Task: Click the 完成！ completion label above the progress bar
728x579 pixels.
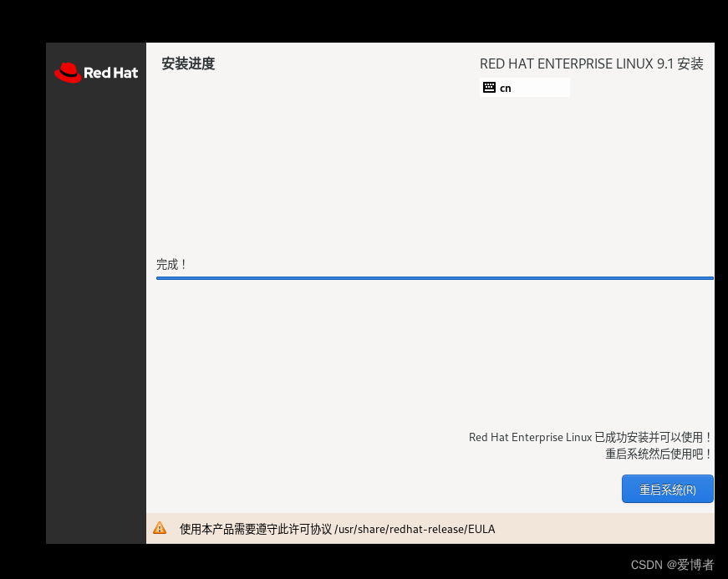Action: 171,264
